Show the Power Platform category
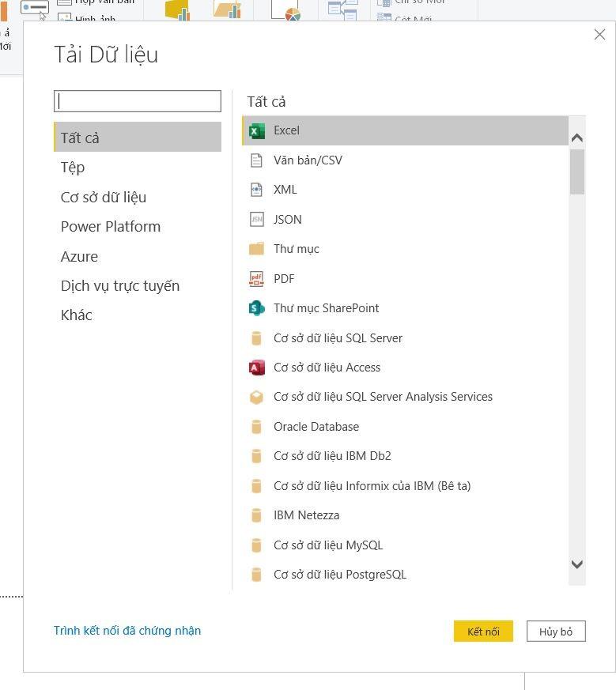 click(x=111, y=227)
